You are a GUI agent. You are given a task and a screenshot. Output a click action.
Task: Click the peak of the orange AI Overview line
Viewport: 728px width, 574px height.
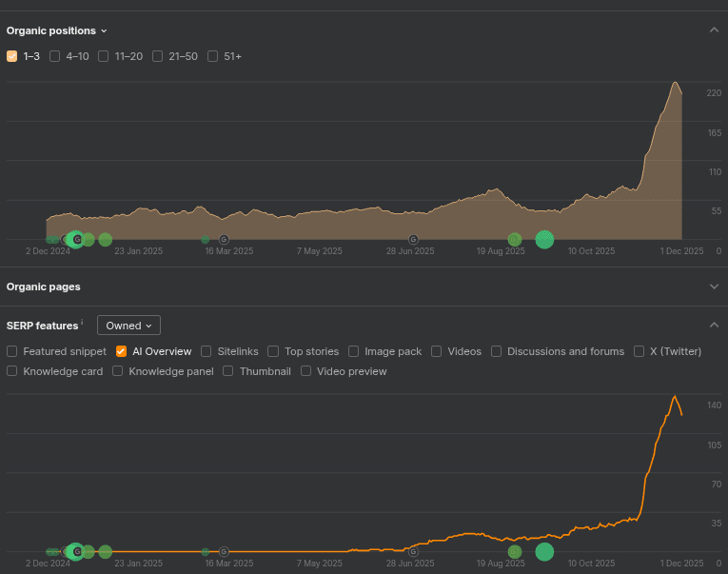[x=675, y=396]
